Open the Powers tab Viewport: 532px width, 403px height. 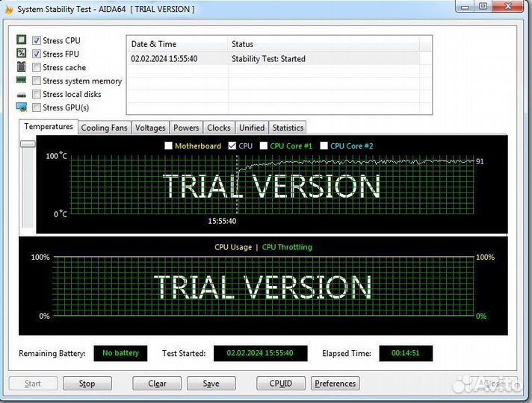tap(186, 128)
